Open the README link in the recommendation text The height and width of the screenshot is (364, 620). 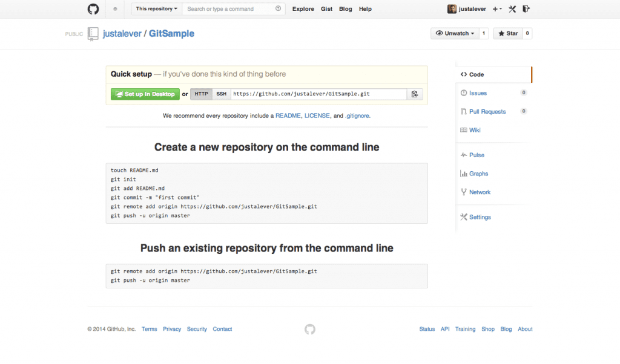pyautogui.click(x=289, y=115)
